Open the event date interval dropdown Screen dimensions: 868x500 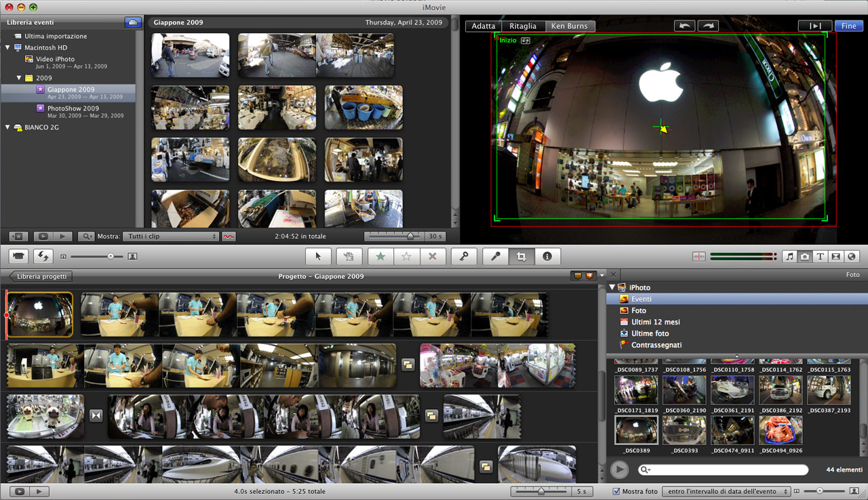726,491
